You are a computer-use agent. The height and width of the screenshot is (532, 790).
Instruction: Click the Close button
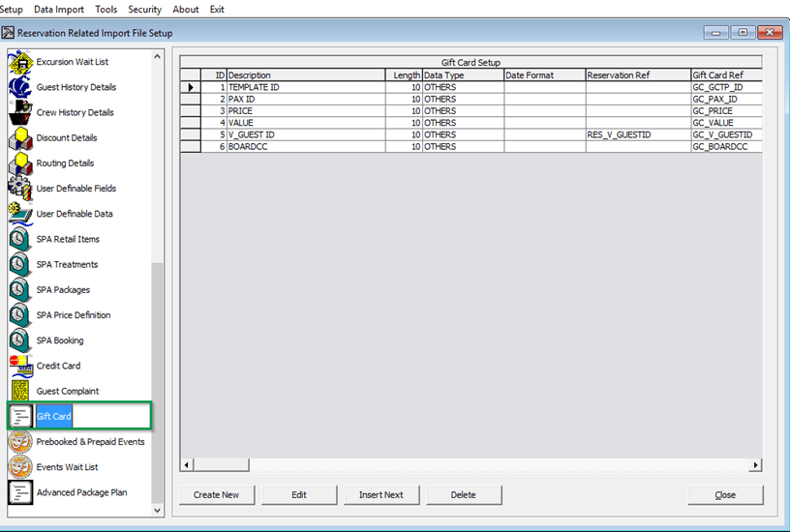725,494
